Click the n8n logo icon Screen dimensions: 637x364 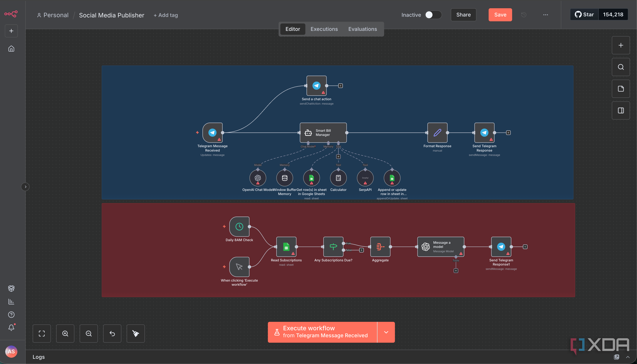pyautogui.click(x=11, y=14)
